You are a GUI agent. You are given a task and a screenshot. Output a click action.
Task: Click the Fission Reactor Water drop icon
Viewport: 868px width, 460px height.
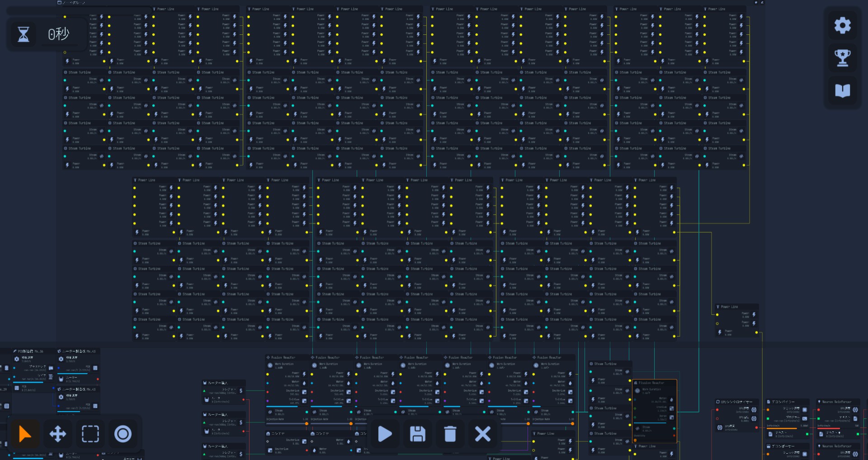pos(671,400)
